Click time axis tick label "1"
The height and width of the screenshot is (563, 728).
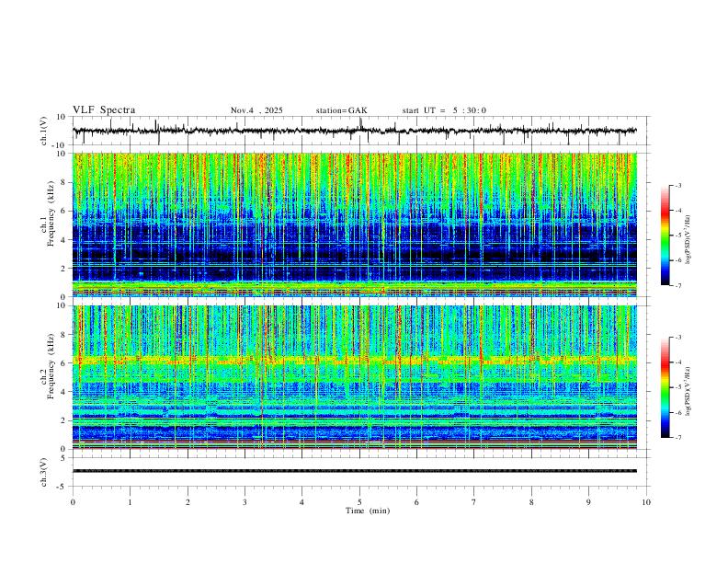click(131, 502)
